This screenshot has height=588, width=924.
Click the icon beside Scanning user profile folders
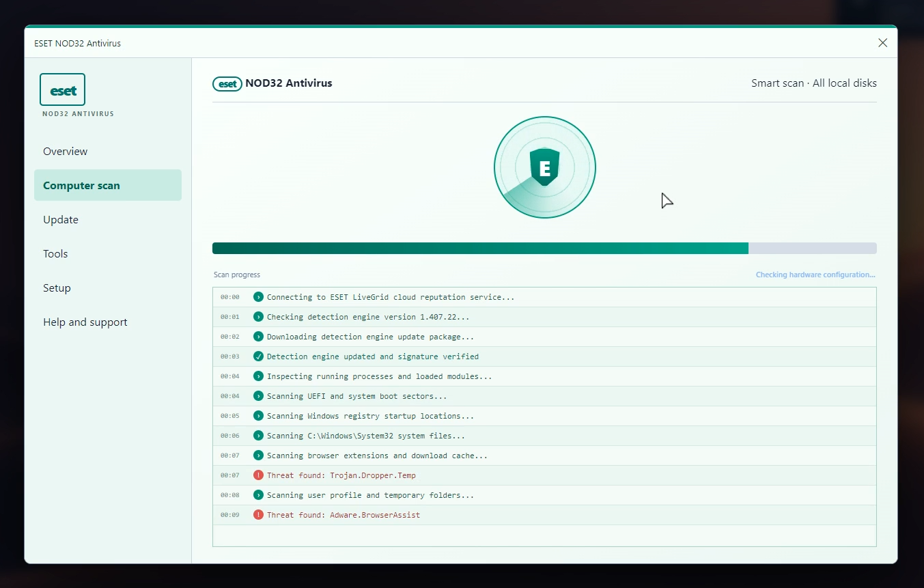(x=258, y=495)
